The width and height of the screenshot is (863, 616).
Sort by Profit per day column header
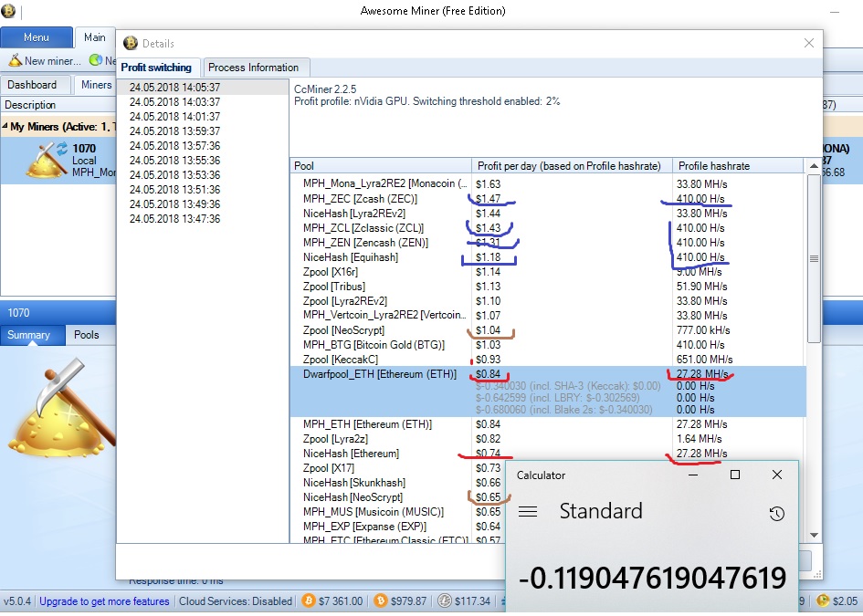coord(572,166)
